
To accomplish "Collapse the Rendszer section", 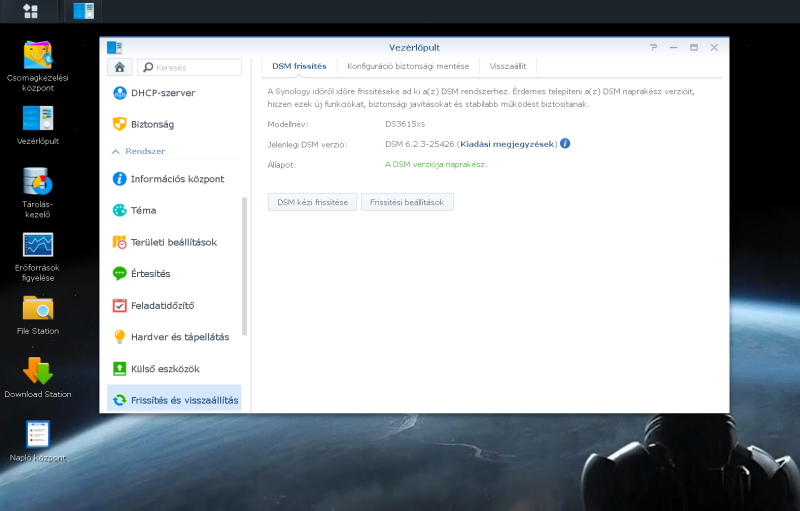I will [116, 151].
